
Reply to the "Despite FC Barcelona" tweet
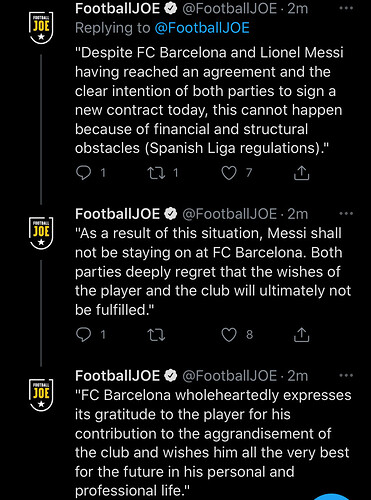click(84, 173)
